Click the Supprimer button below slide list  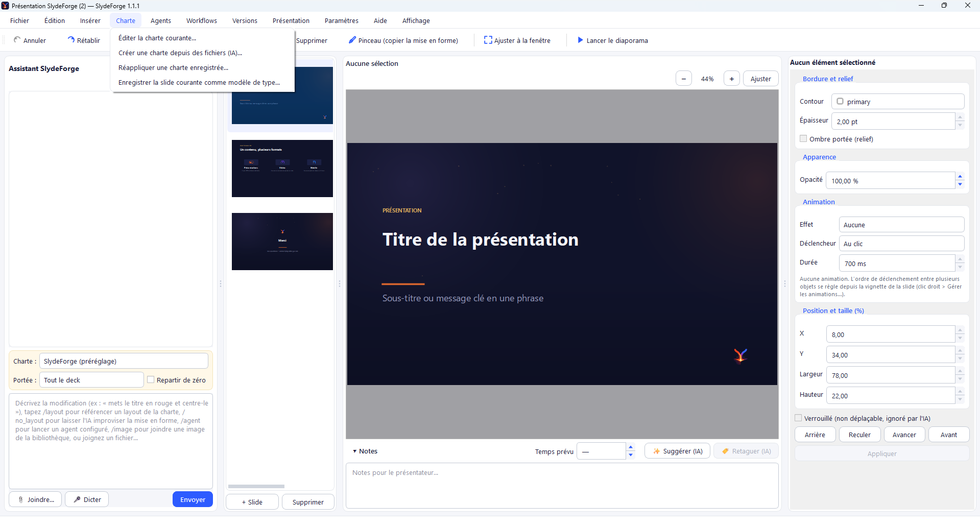tap(308, 502)
